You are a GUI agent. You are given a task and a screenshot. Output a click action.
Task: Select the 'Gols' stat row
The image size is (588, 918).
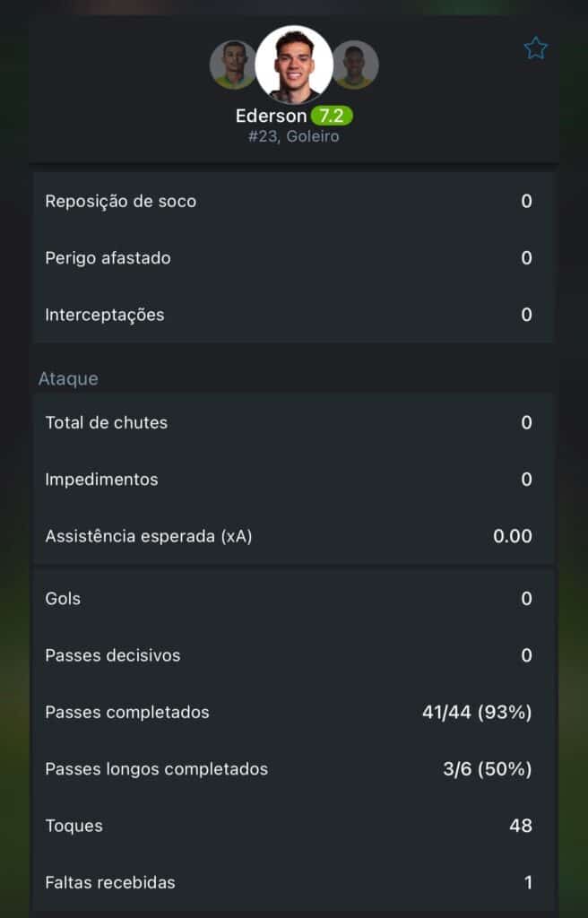point(294,599)
